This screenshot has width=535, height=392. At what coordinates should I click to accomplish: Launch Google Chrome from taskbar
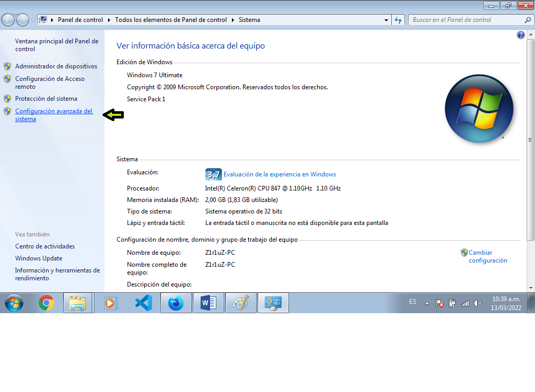(46, 303)
